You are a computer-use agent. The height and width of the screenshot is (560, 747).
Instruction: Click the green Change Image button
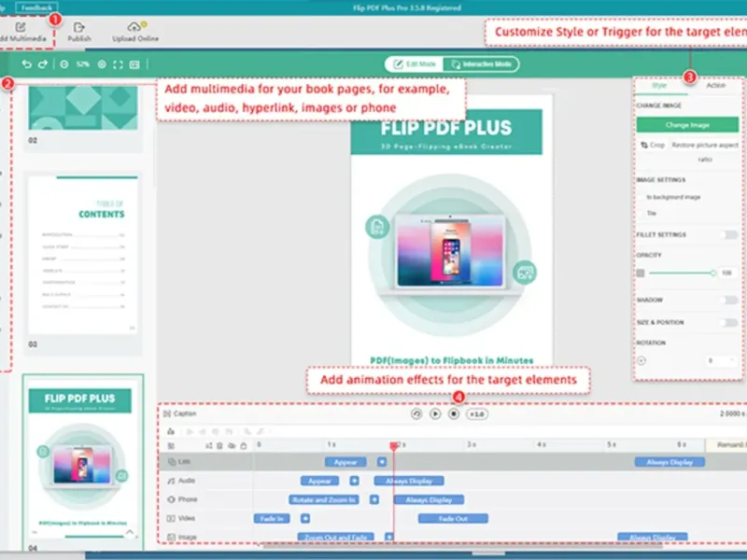tap(687, 125)
